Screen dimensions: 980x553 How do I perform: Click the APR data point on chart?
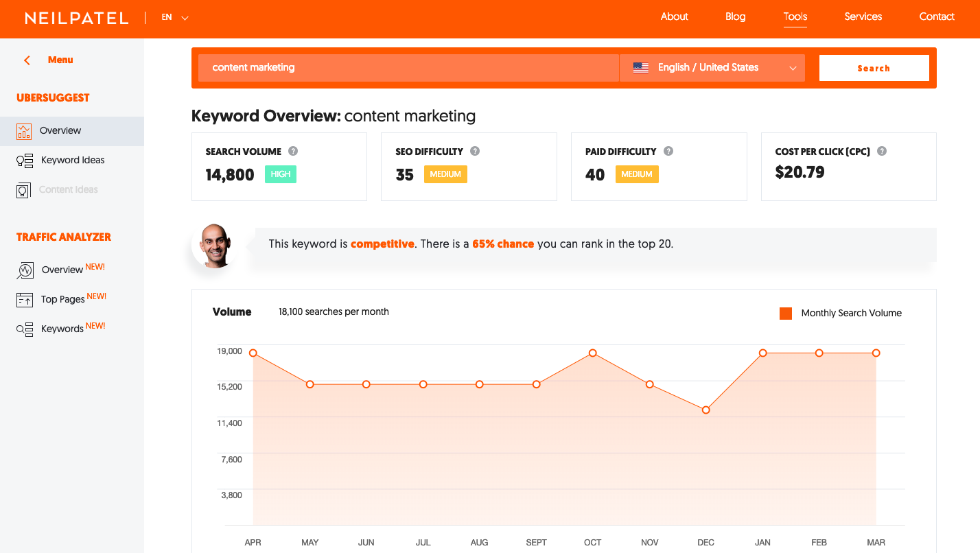tap(253, 353)
